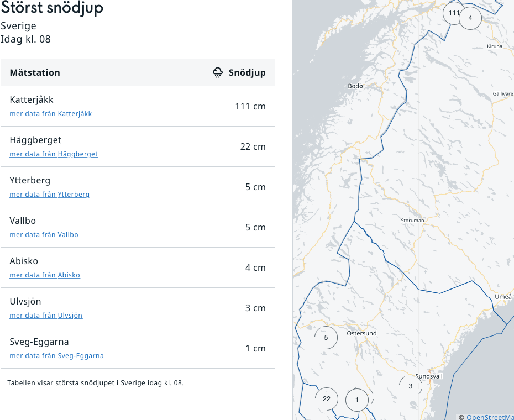This screenshot has height=420, width=514.
Task: Select the map marker showing 22
Action: [326, 399]
